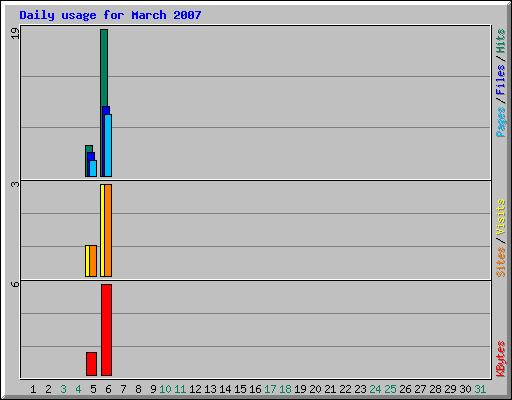Click day label "26" on x-axis
Image resolution: width=512 pixels, height=400 pixels.
pos(405,389)
